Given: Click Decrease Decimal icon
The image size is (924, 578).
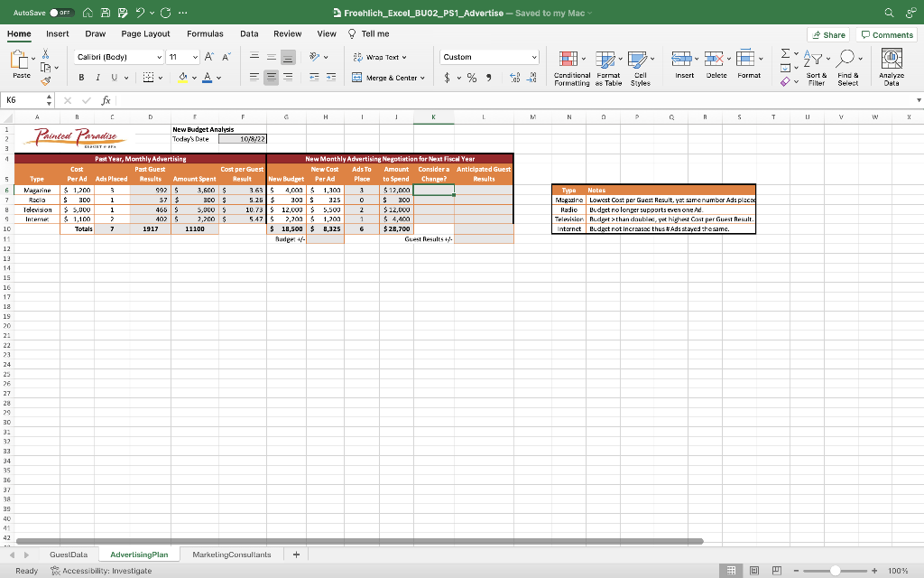Looking at the screenshot, I should tap(531, 78).
